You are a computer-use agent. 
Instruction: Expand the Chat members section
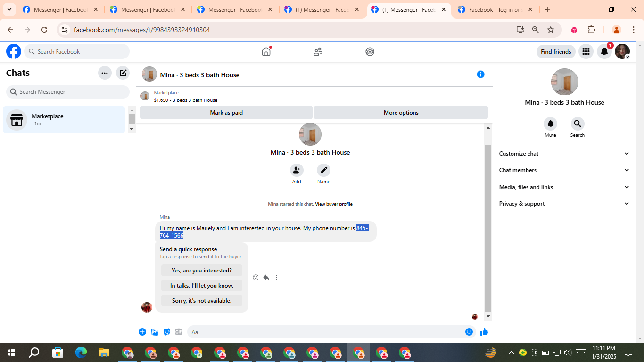click(564, 170)
